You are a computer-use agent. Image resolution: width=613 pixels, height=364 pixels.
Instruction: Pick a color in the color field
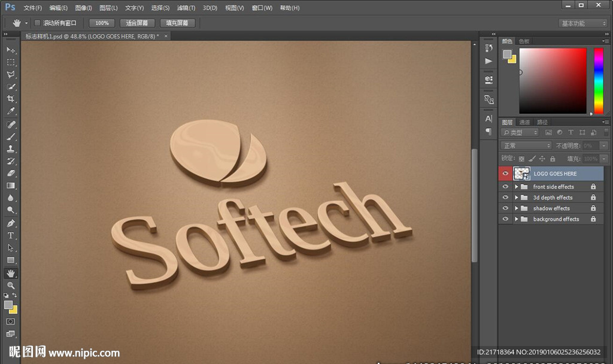point(553,81)
